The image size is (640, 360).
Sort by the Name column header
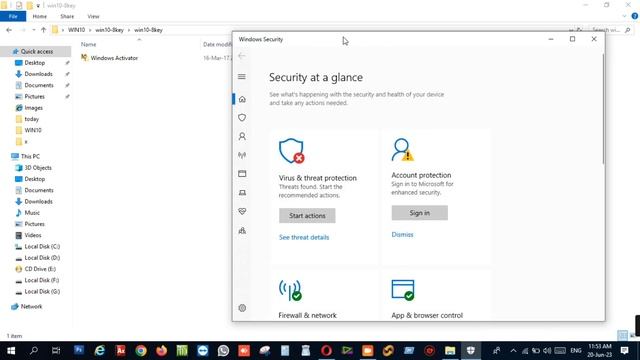tap(89, 44)
